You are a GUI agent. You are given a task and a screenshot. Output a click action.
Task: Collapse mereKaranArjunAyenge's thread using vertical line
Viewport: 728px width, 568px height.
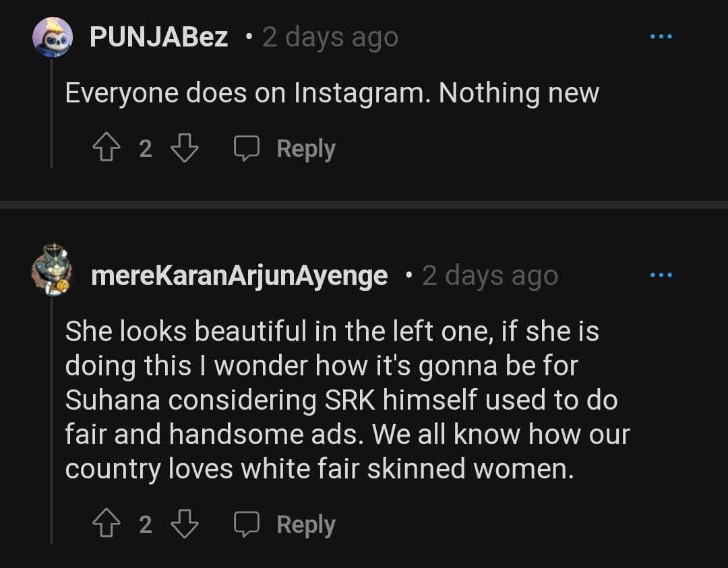pos(52,418)
